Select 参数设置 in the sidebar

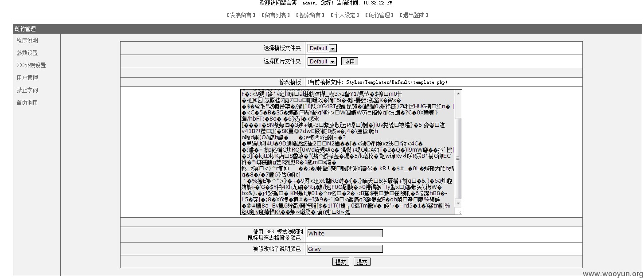tap(27, 53)
